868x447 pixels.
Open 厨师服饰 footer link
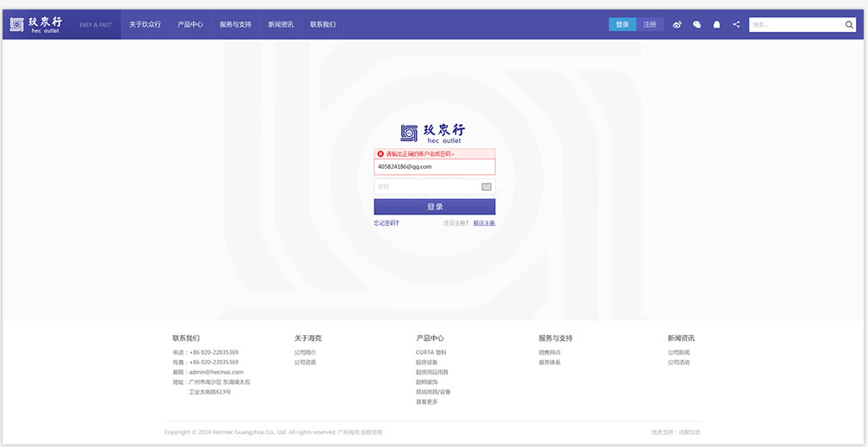tap(427, 382)
